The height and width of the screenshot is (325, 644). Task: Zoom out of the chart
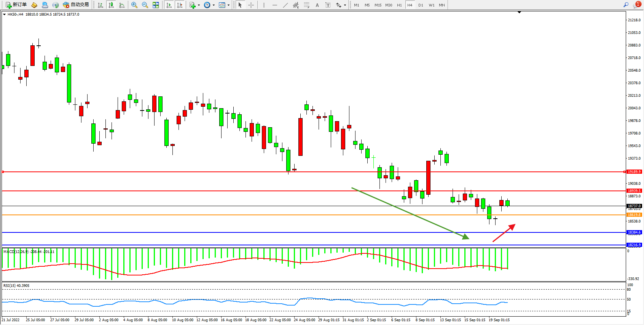point(145,5)
